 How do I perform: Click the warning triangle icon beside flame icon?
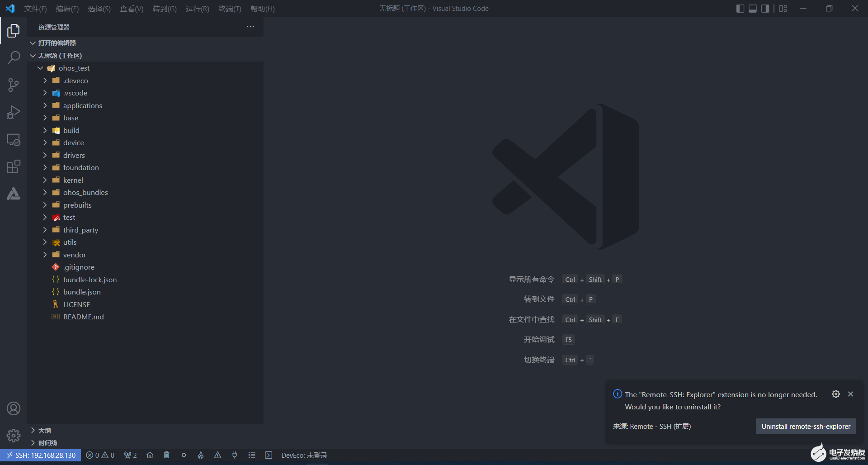coord(217,455)
